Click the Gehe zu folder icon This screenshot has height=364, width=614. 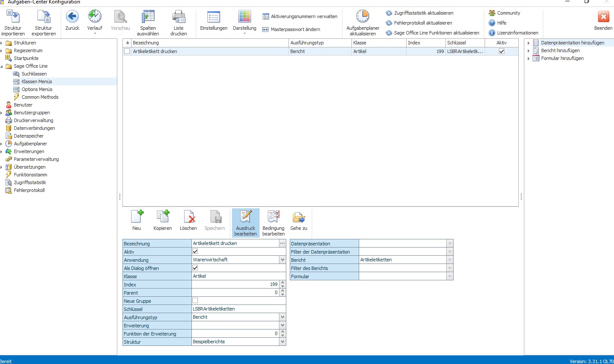tap(299, 217)
